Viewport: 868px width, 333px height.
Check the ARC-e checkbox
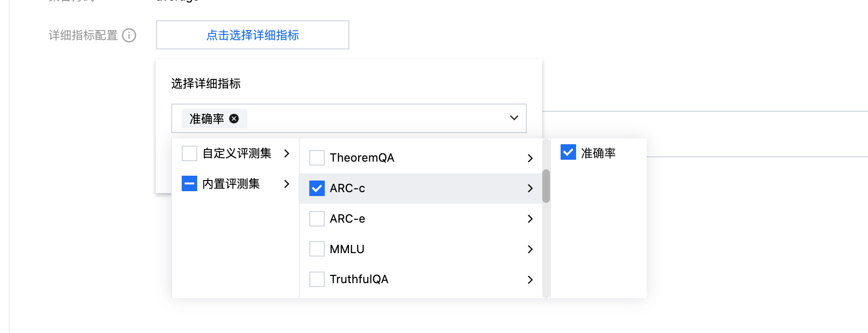pyautogui.click(x=317, y=219)
